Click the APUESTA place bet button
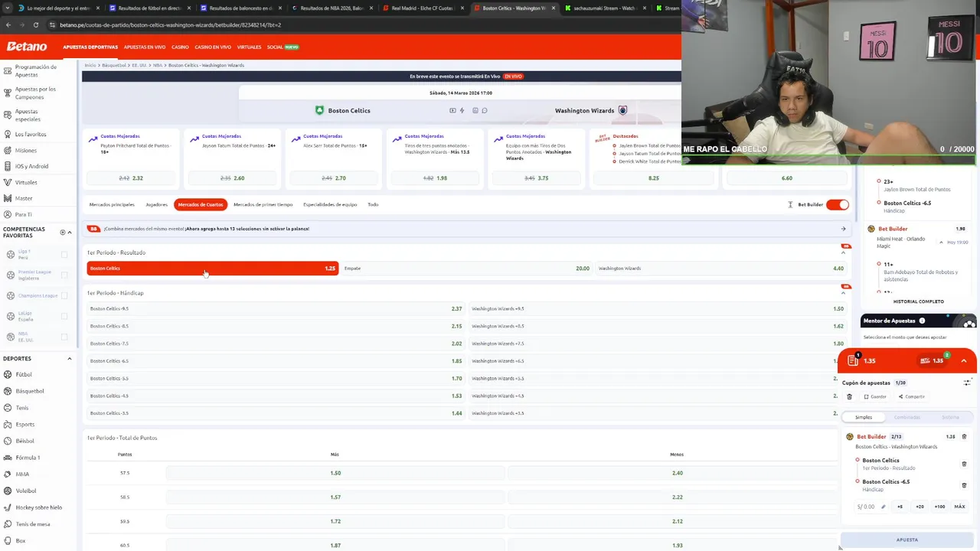The height and width of the screenshot is (551, 980). 907,540
